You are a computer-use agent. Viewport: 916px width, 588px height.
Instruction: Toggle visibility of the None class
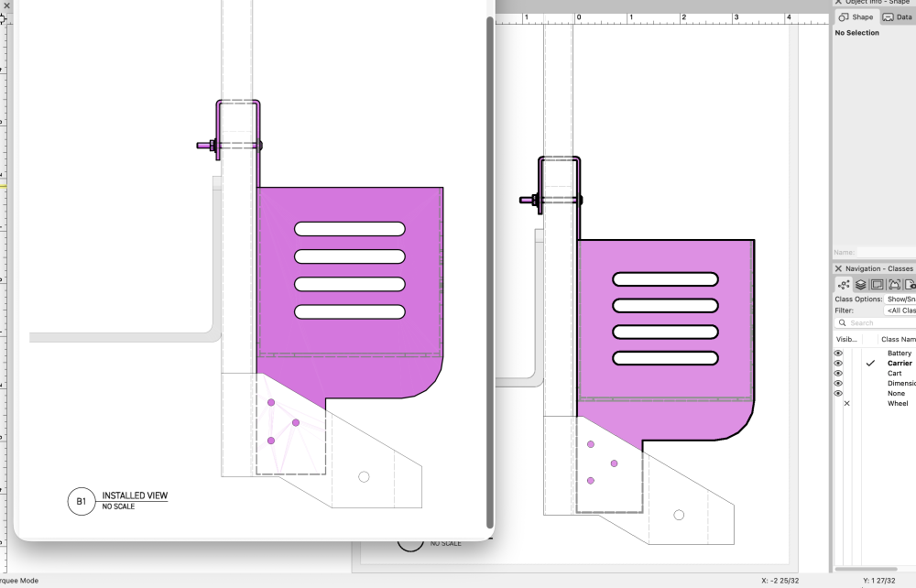click(x=838, y=394)
